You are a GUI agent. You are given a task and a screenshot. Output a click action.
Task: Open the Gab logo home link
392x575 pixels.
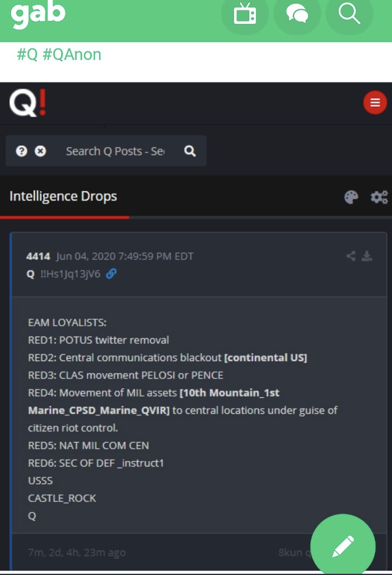38,13
